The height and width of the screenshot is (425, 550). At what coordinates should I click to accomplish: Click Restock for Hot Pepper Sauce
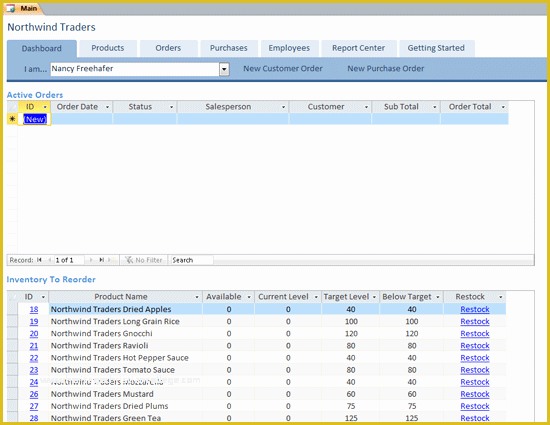[475, 358]
